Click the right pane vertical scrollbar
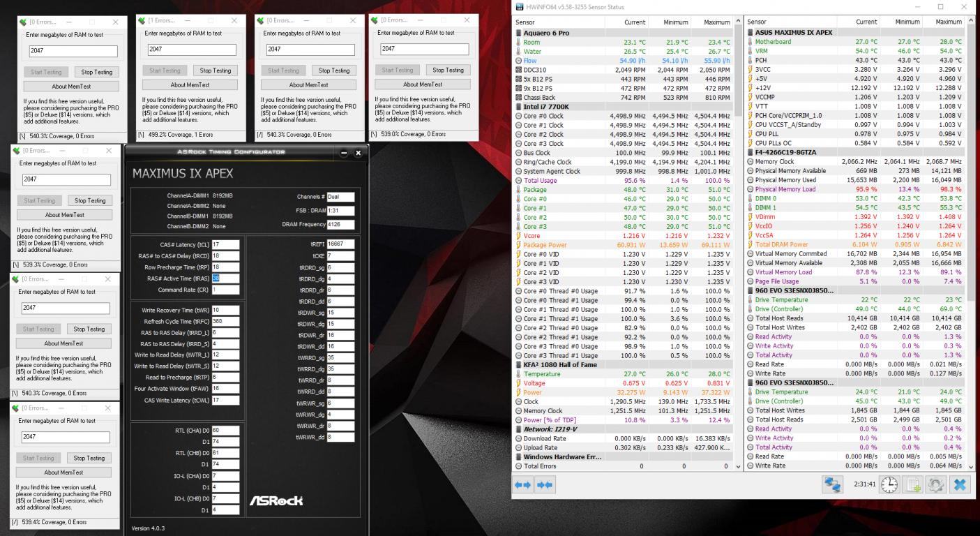 971,244
